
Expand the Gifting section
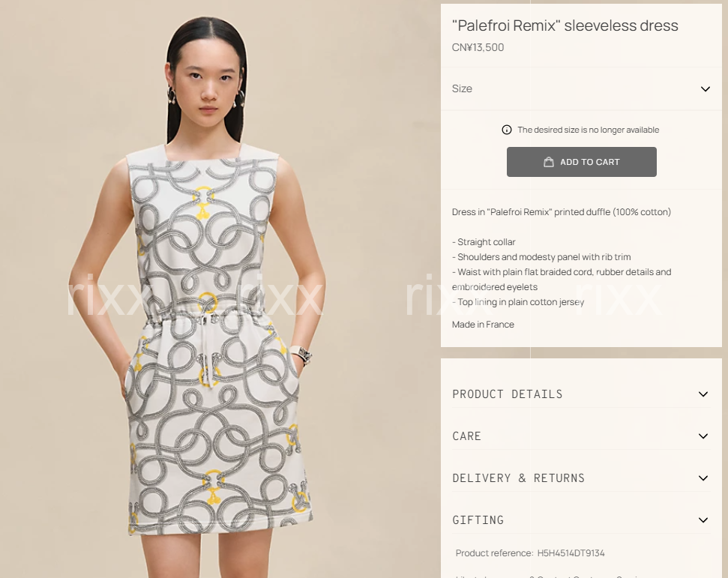[581, 520]
